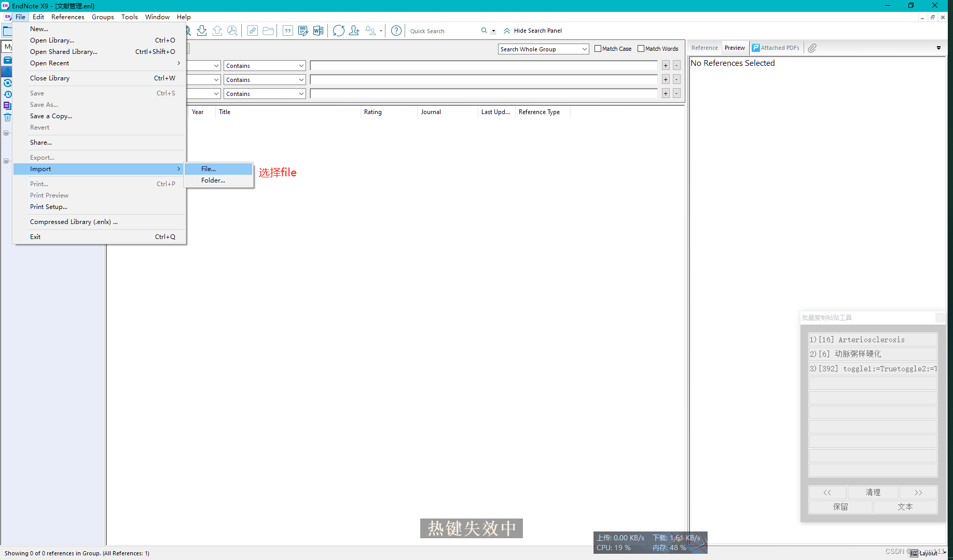953x560 pixels.
Task: Click the Format Bibliography pencil-page icon
Action: [x=303, y=31]
